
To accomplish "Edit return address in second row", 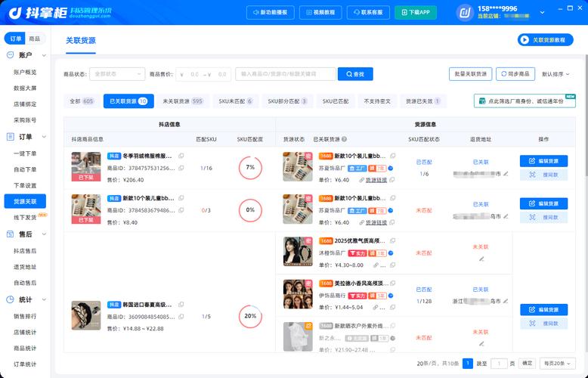I will click(506, 216).
